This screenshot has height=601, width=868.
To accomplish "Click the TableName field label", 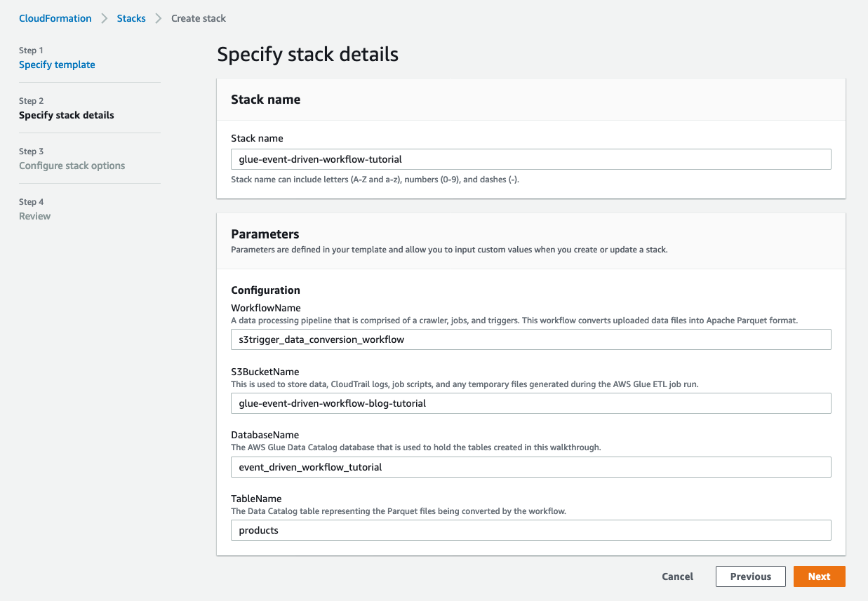I will (256, 499).
